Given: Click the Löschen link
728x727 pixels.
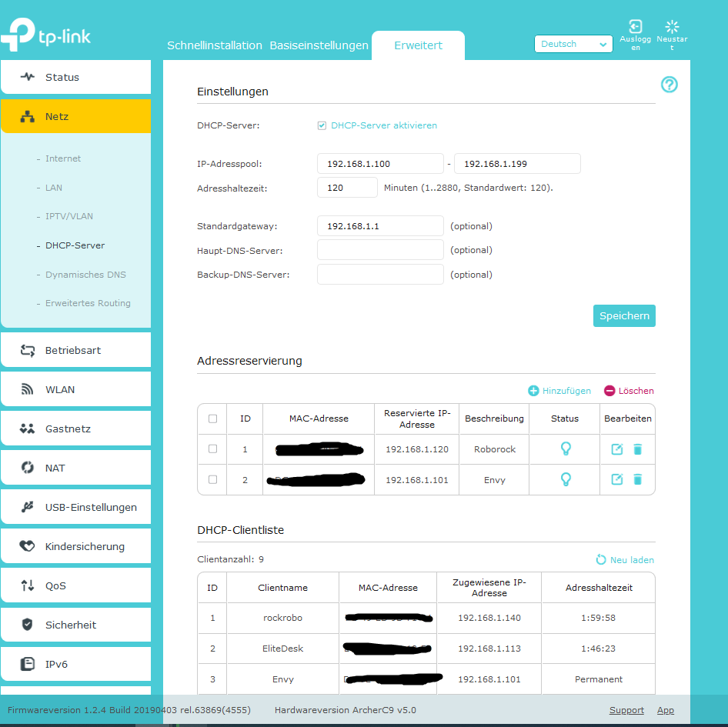Looking at the screenshot, I should pos(636,391).
